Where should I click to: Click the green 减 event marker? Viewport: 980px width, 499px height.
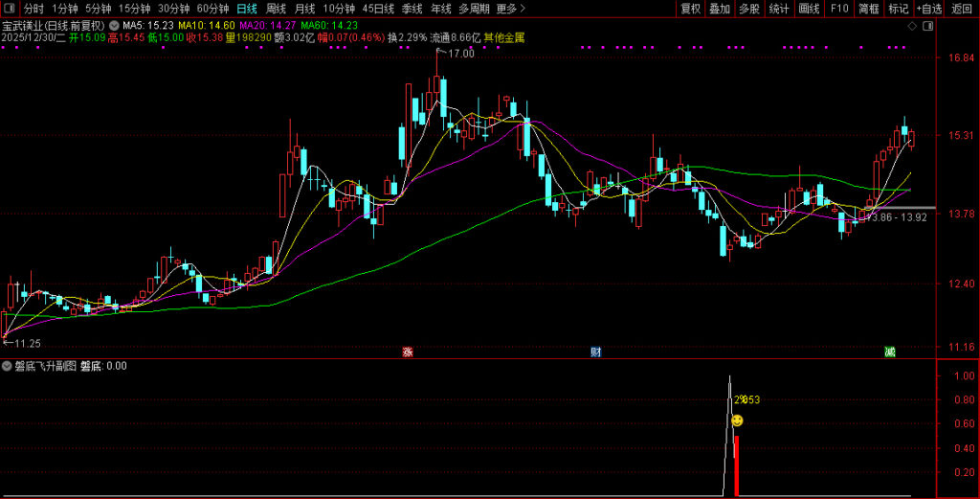click(889, 352)
